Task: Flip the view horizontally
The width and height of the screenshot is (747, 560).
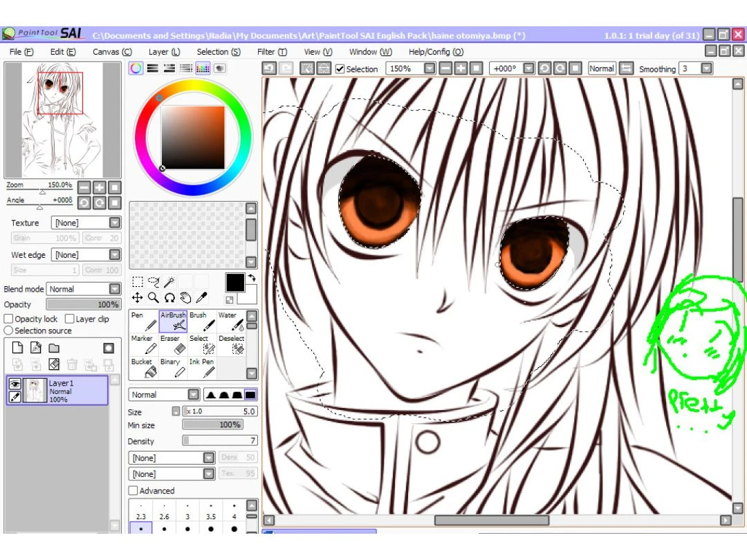Action: pos(626,68)
